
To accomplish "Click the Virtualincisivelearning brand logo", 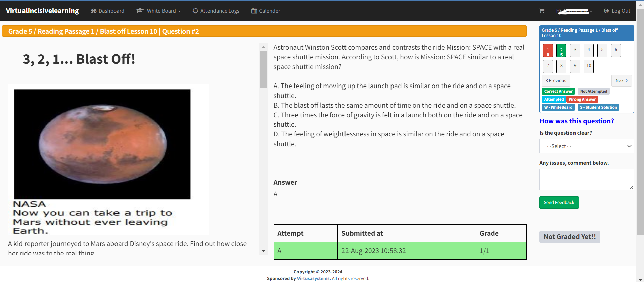I will pyautogui.click(x=42, y=11).
